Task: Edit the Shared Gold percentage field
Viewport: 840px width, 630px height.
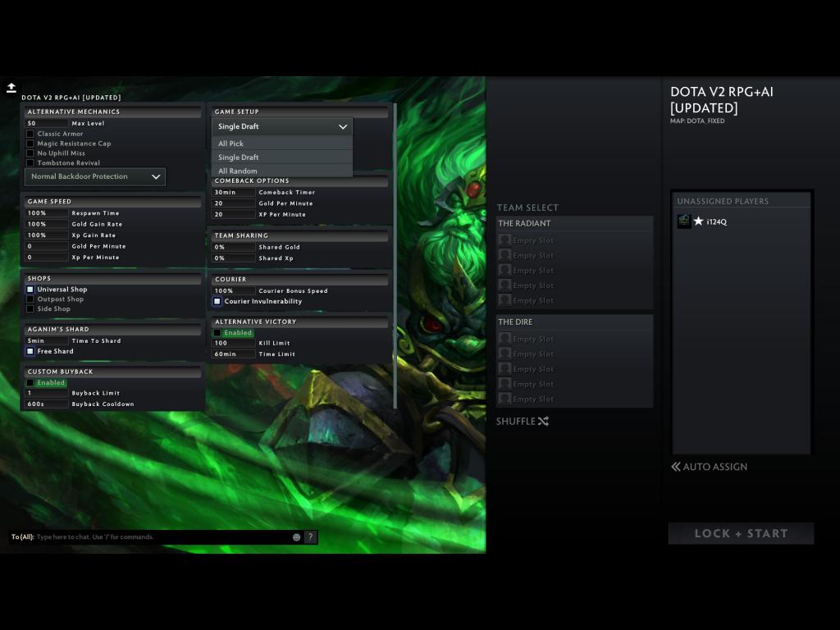Action: [233, 247]
